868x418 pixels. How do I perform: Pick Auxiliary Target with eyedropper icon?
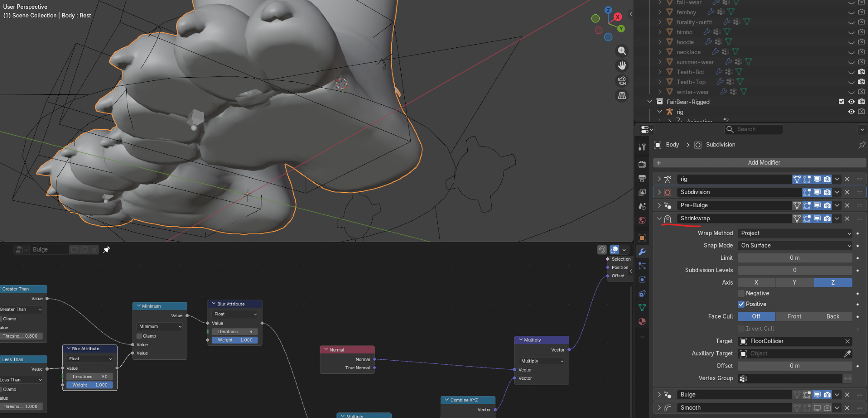(x=847, y=354)
